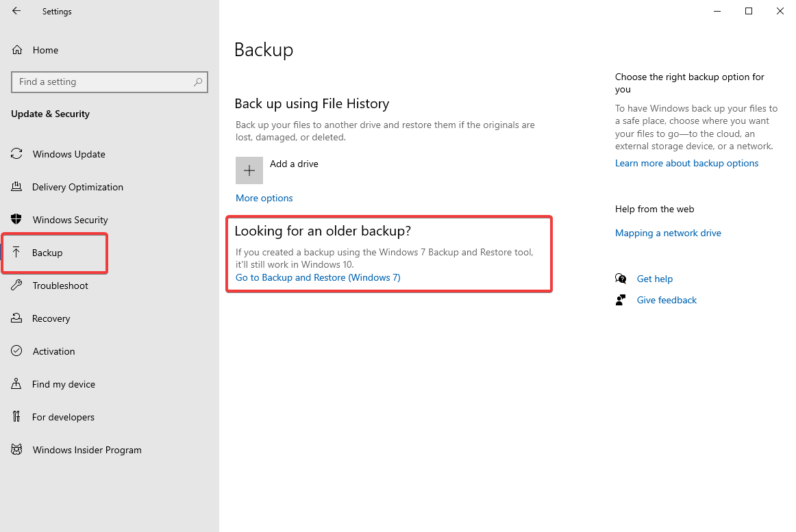Click the Add a drive button
Viewport: 796px width, 532px height.
click(x=249, y=170)
